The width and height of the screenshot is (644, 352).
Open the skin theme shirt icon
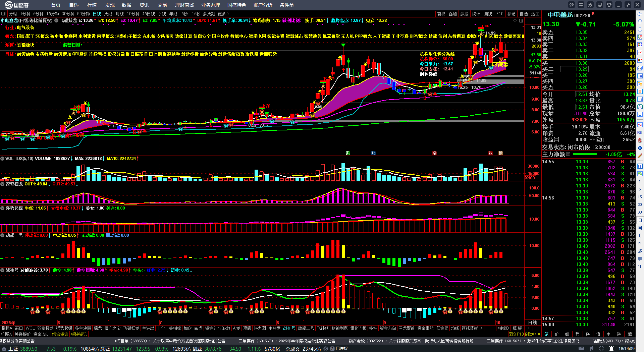tap(609, 5)
